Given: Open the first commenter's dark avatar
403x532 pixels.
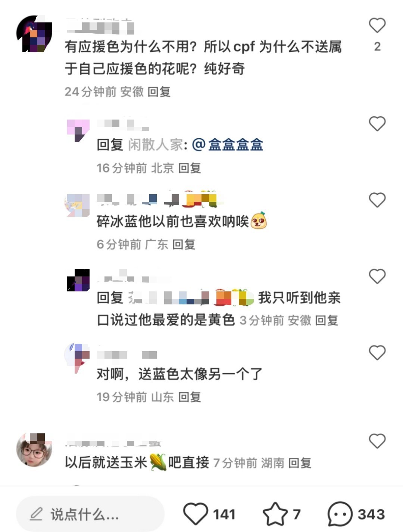Looking at the screenshot, I should tap(34, 34).
